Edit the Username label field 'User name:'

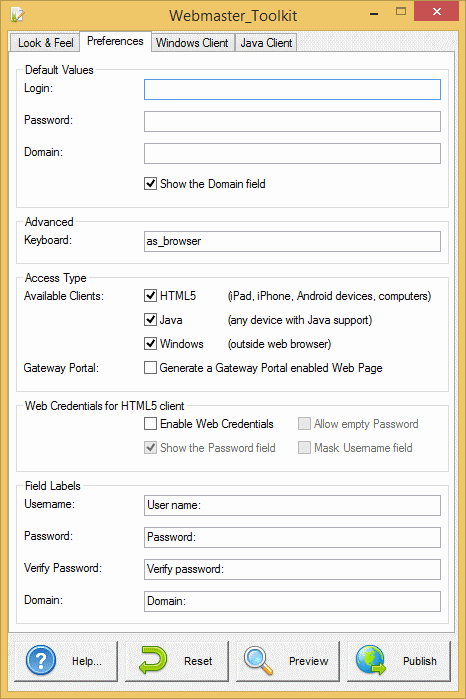pos(292,506)
